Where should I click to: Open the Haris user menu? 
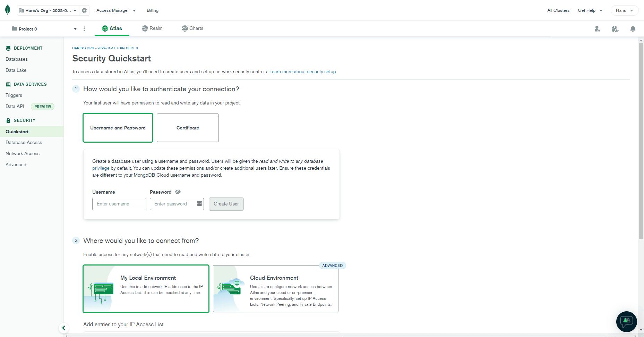point(625,10)
